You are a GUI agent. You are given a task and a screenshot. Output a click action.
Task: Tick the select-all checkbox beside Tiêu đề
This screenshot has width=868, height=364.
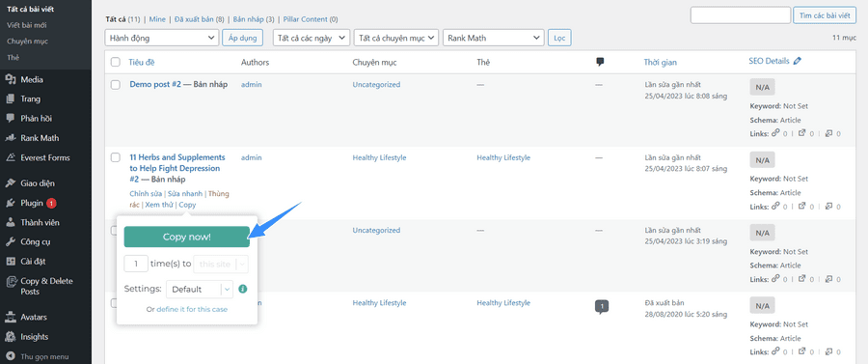click(115, 62)
